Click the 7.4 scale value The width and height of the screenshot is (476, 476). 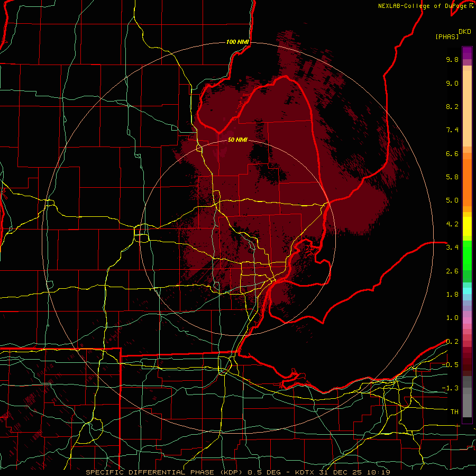(x=452, y=130)
